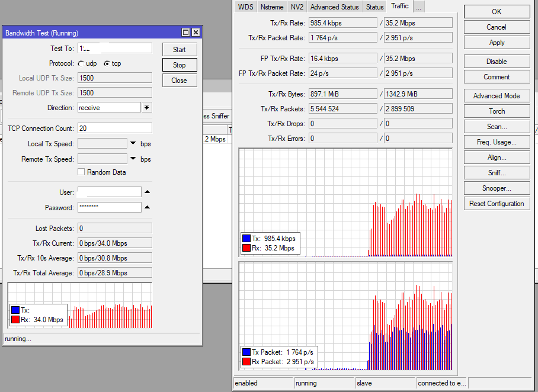Image resolution: width=538 pixels, height=392 pixels.
Task: Click the Tx/Rx Total Average value
Action: click(x=114, y=272)
